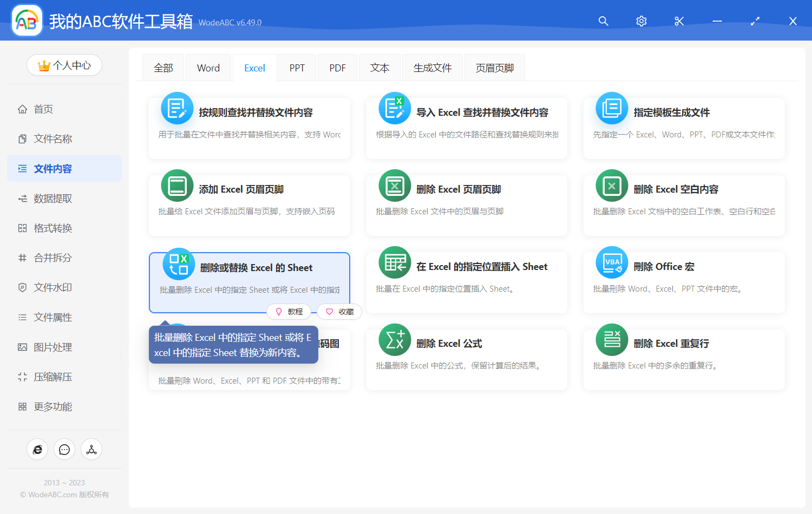
Task: Select 文件水印 from the sidebar
Action: click(x=53, y=288)
